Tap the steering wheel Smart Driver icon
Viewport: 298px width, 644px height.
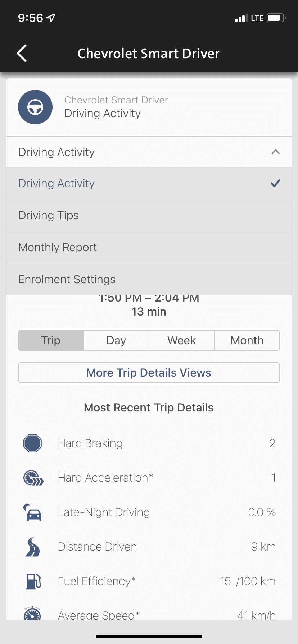click(x=35, y=107)
